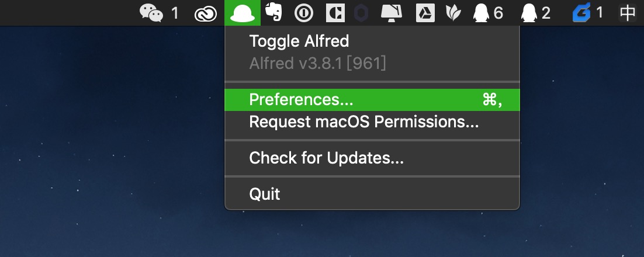The image size is (644, 257).
Task: Click the 1Password menu bar icon
Action: click(304, 13)
